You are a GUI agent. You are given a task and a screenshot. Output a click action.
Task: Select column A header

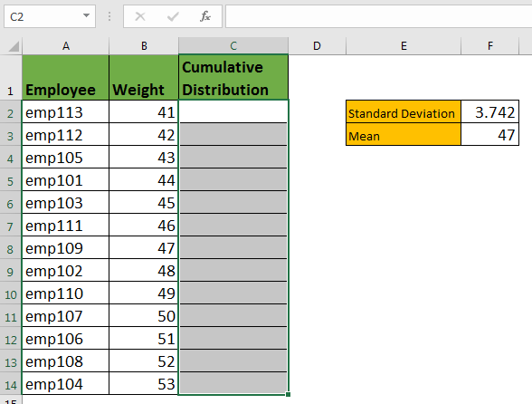tap(66, 46)
